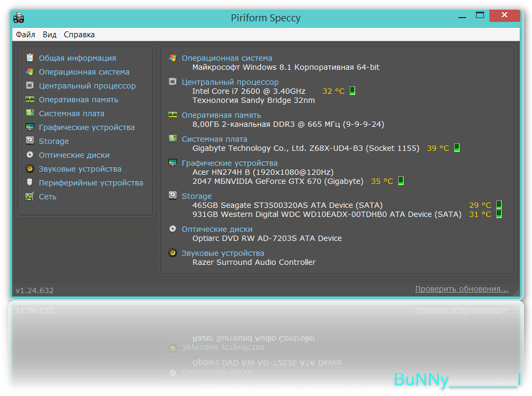Click the Windows flag icon in summary panel
Screen dimensions: 532x396
click(173, 58)
